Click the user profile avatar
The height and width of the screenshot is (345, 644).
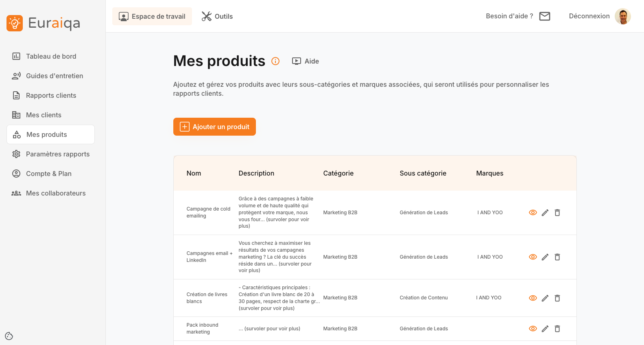tap(622, 16)
